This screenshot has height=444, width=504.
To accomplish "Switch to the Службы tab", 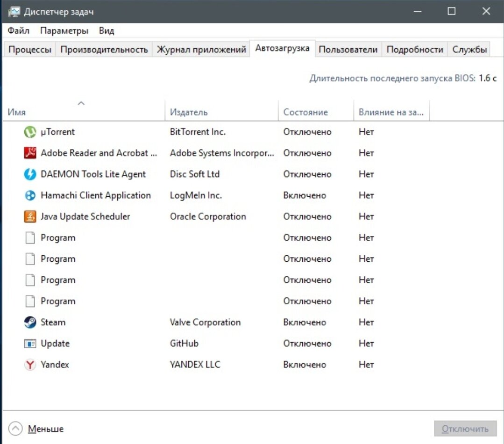I will [x=469, y=50].
